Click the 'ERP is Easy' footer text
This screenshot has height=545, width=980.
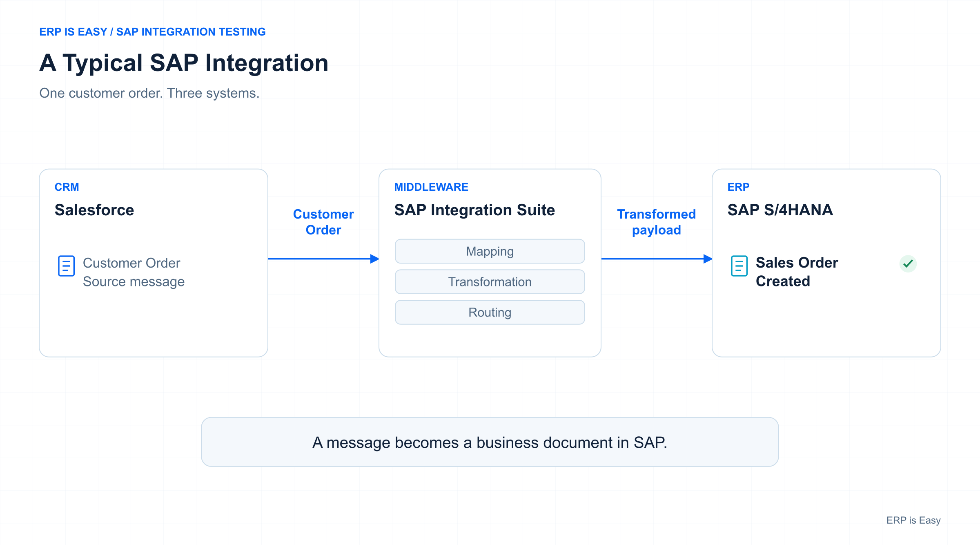click(x=913, y=520)
